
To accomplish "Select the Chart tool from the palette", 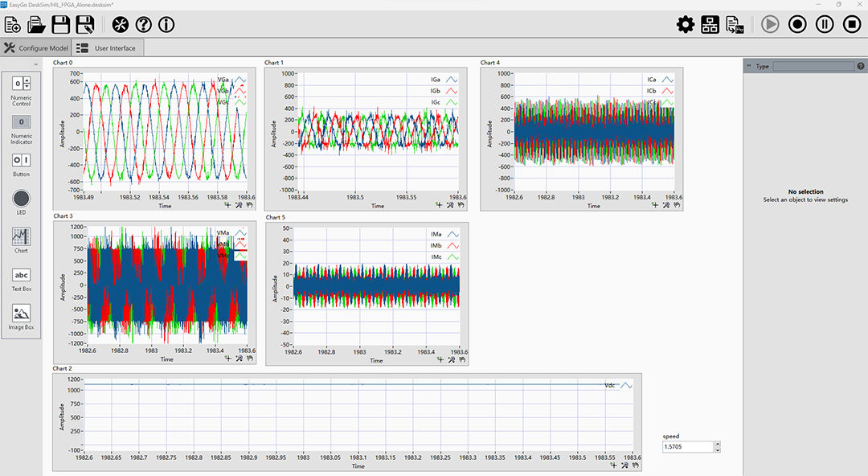I will [x=19, y=239].
